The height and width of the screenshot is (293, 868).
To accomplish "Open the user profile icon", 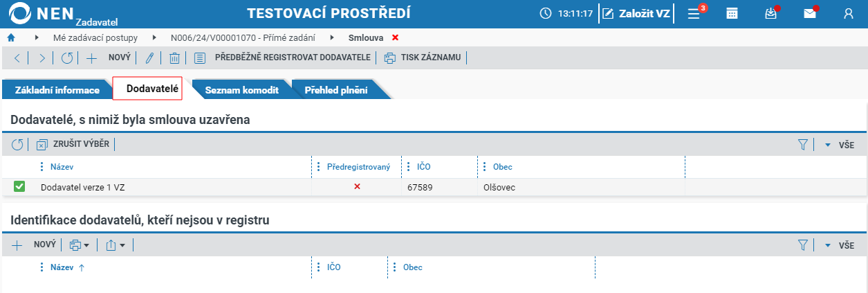I will 849,13.
